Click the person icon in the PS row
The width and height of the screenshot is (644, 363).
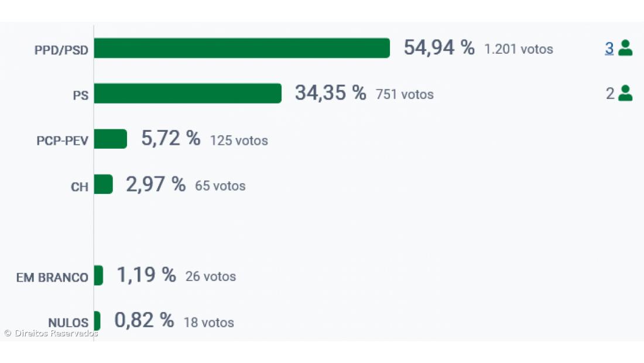point(625,93)
